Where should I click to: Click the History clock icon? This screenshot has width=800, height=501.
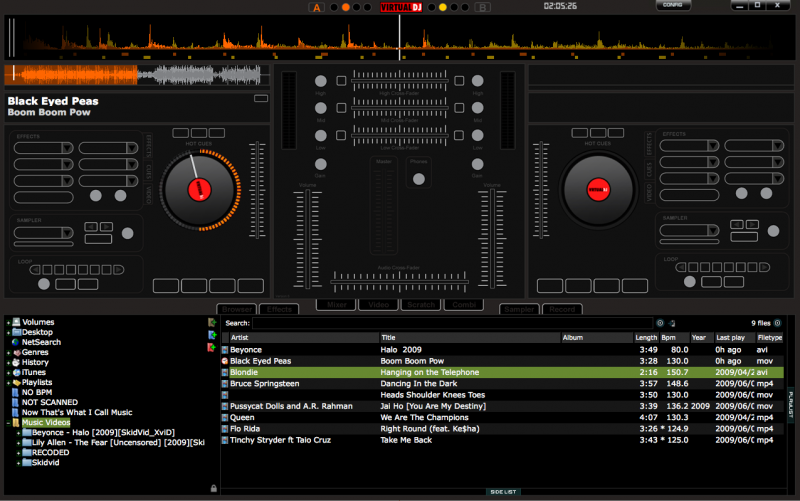[x=16, y=362]
